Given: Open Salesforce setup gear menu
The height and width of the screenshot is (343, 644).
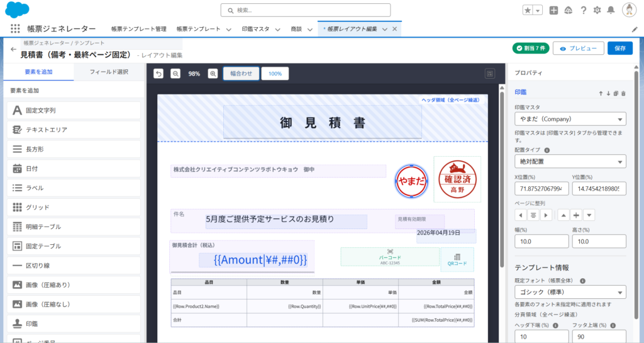Looking at the screenshot, I should [597, 10].
